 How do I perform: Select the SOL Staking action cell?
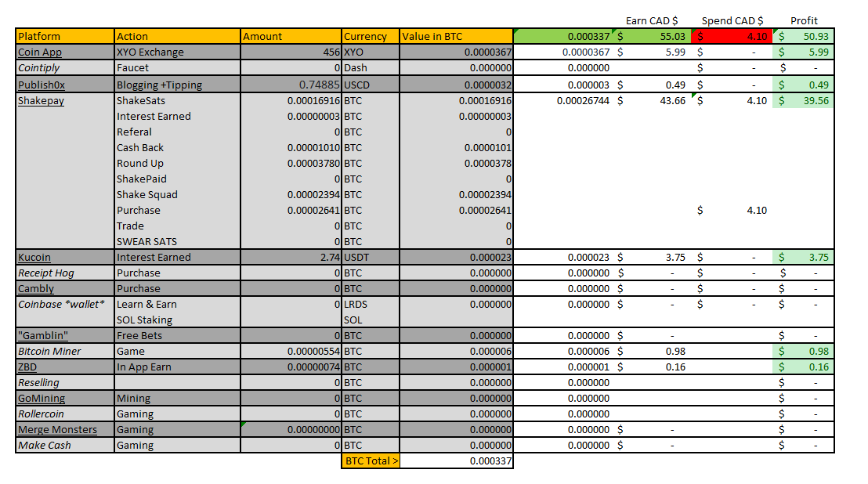pyautogui.click(x=177, y=320)
